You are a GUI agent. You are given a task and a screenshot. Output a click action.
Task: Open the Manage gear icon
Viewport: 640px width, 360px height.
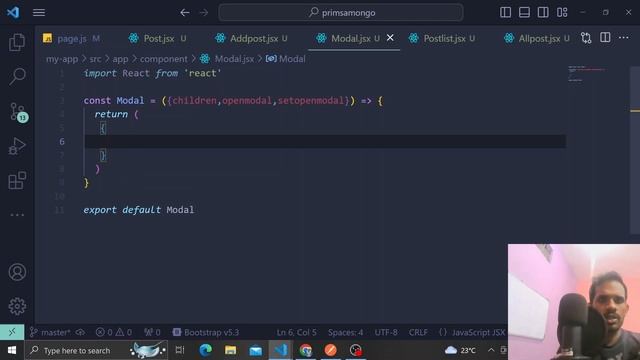click(17, 306)
